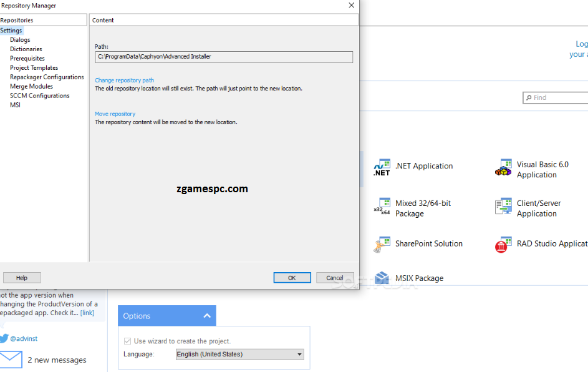
Task: Select Project Templates in the tree
Action: 34,68
